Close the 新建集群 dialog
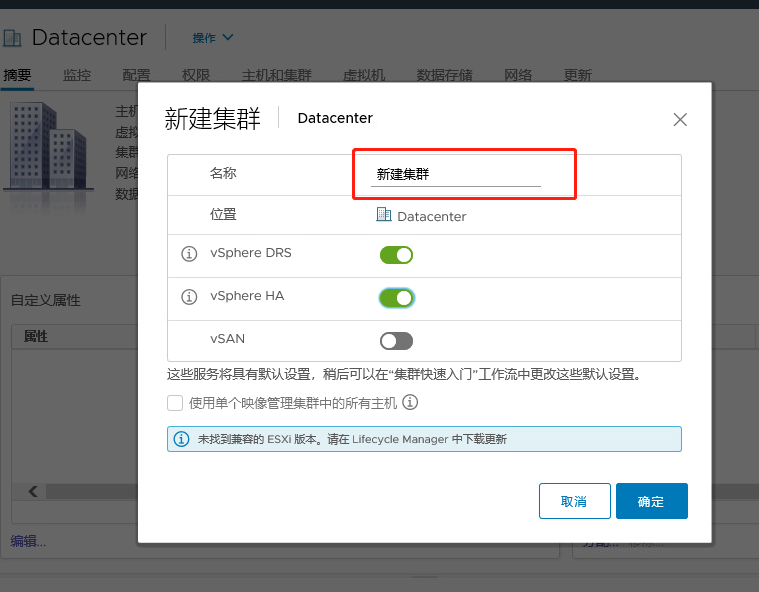759x592 pixels. coord(680,120)
